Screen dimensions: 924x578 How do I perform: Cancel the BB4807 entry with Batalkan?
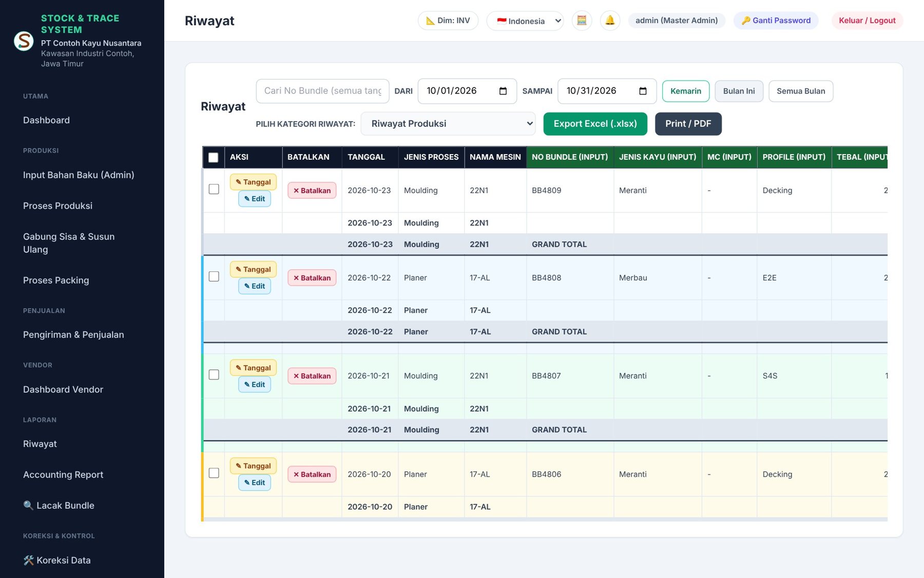click(x=312, y=376)
